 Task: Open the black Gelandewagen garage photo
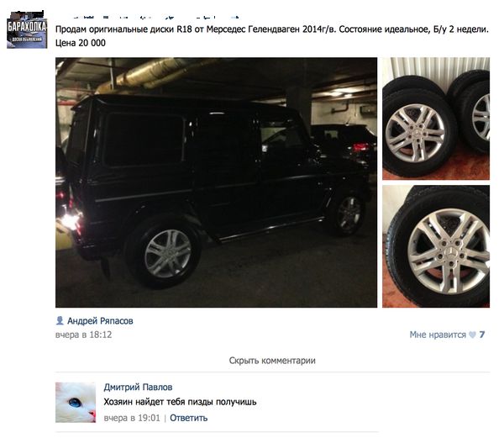[x=216, y=182]
